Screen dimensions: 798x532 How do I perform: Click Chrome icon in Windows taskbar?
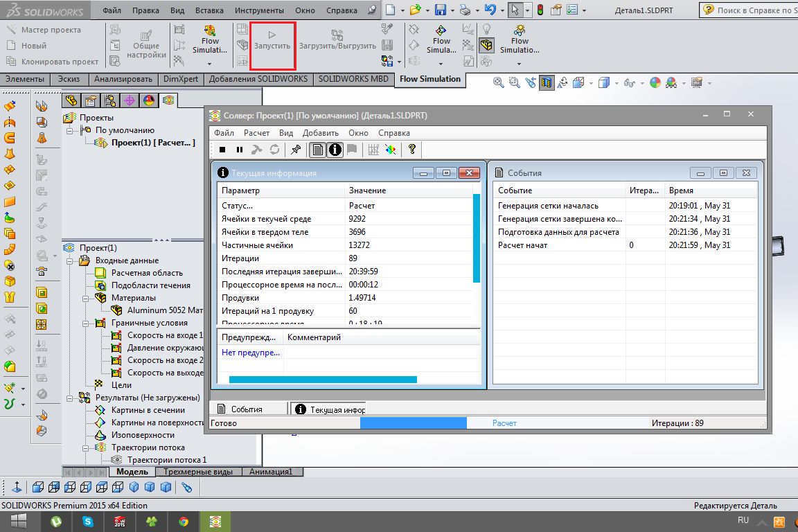click(x=183, y=522)
